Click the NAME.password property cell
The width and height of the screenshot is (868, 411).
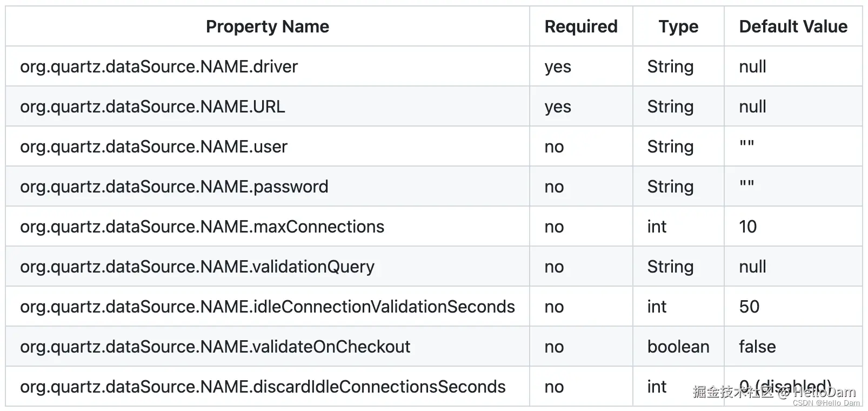click(174, 187)
